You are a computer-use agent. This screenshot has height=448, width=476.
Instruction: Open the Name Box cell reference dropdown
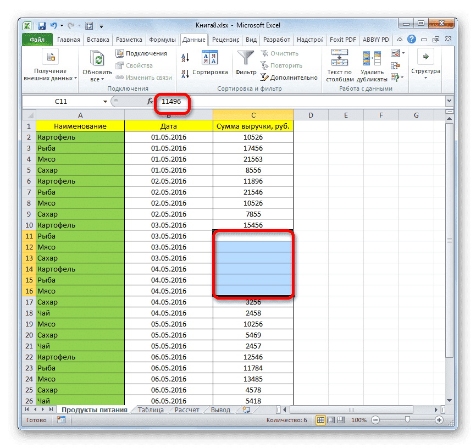(x=106, y=102)
